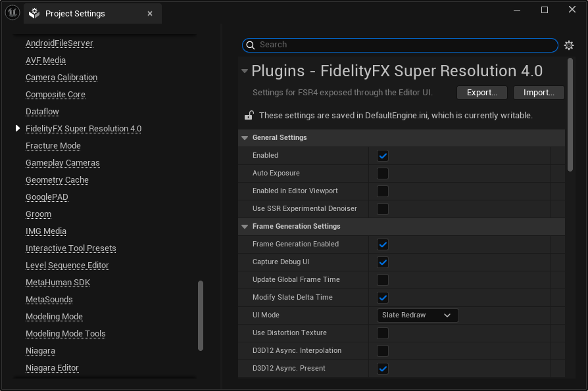Click the magnifier icon in search bar
The width and height of the screenshot is (588, 391).
[x=250, y=45]
